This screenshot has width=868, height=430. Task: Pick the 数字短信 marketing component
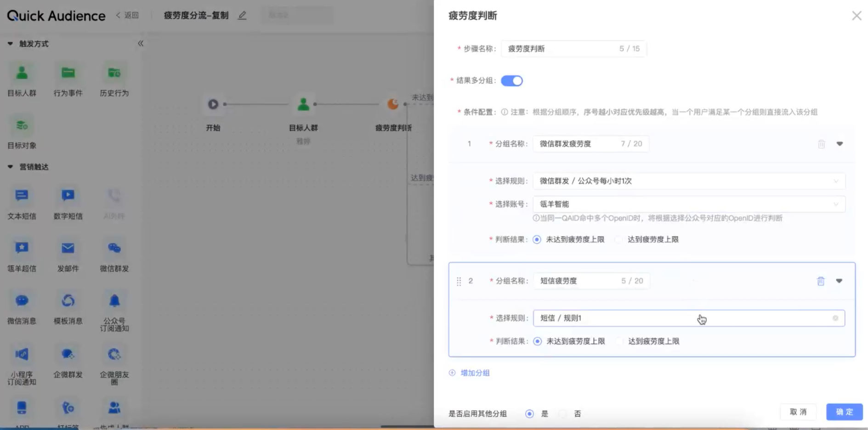tap(68, 196)
